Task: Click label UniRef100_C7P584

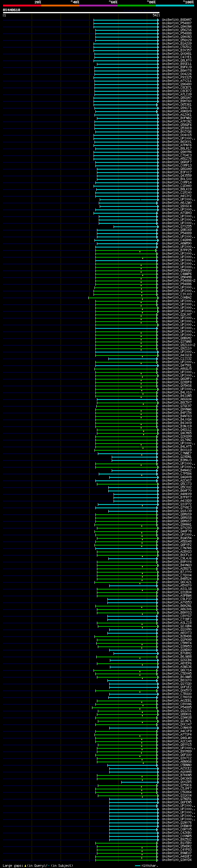Action: [x=177, y=474]
